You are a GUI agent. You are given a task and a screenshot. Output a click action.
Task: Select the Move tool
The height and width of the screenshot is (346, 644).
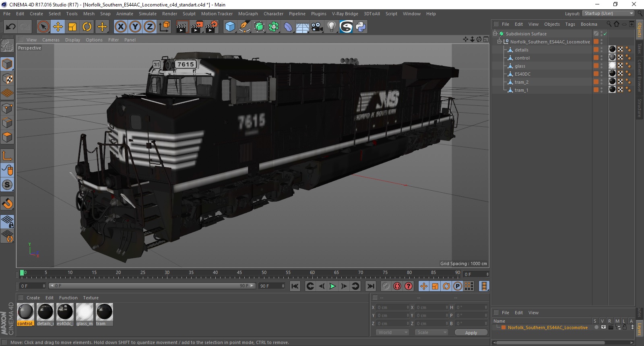coord(58,27)
